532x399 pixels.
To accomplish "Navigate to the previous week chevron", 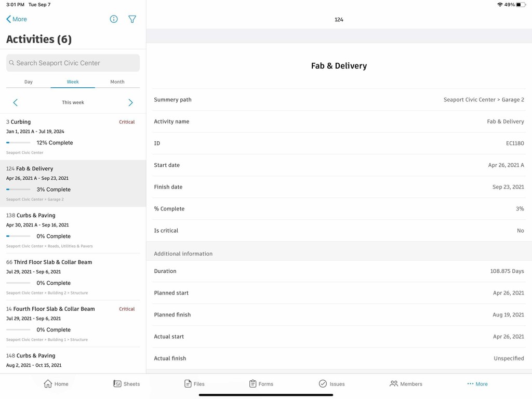I will click(15, 102).
